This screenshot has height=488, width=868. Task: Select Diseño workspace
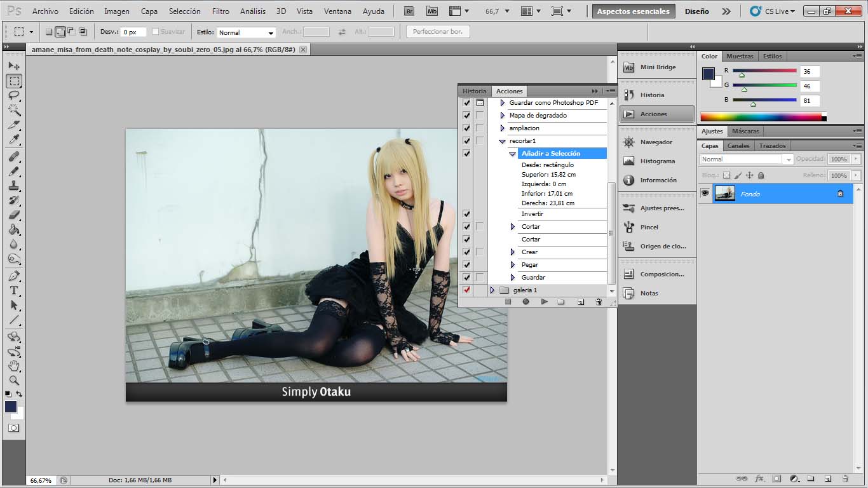point(697,11)
